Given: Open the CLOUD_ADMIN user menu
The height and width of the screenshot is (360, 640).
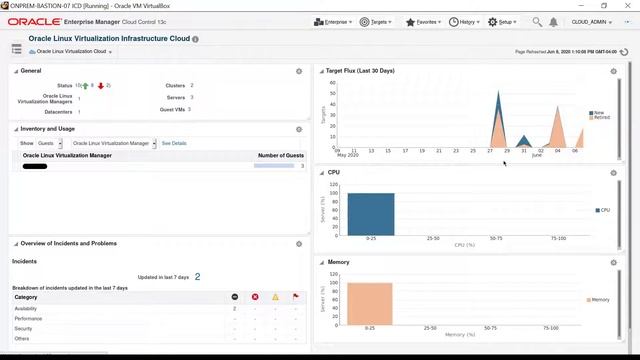Looking at the screenshot, I should click(591, 22).
